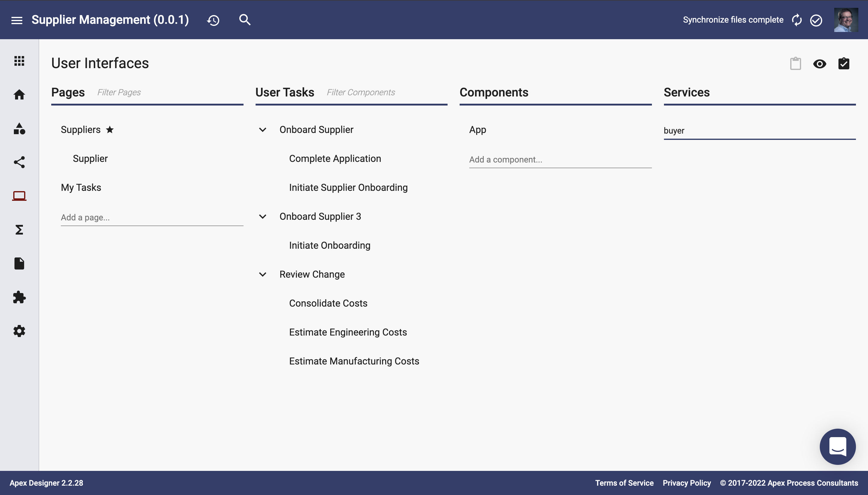Select the My Tasks page
The width and height of the screenshot is (868, 495).
[x=80, y=187]
